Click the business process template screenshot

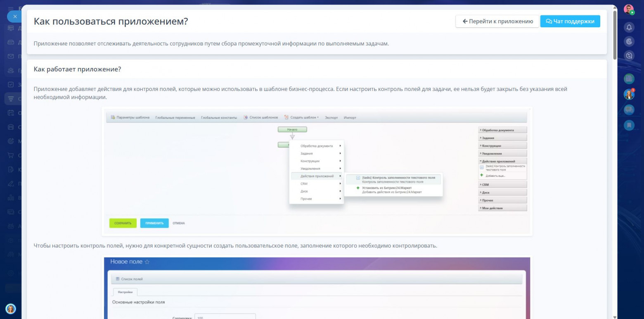[317, 171]
